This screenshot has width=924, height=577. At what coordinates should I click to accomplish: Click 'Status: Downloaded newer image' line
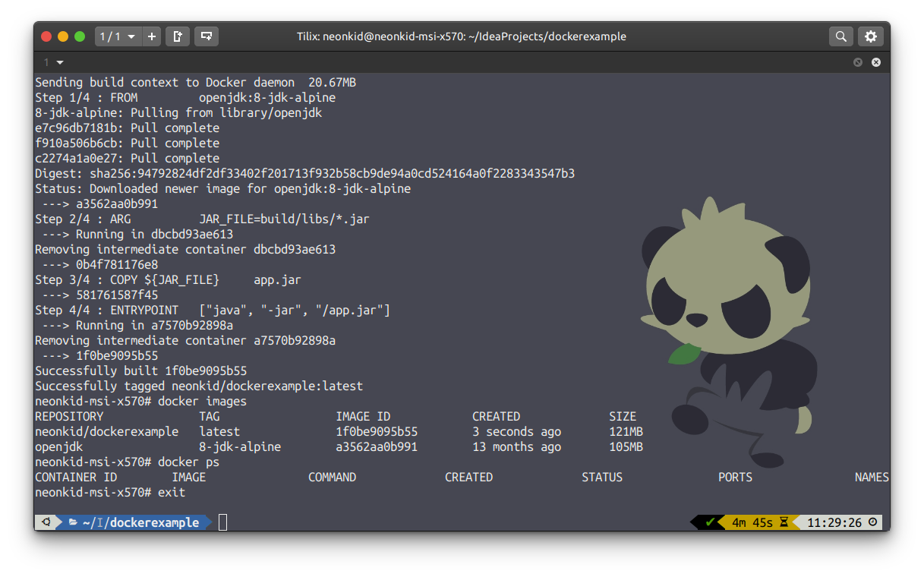222,189
